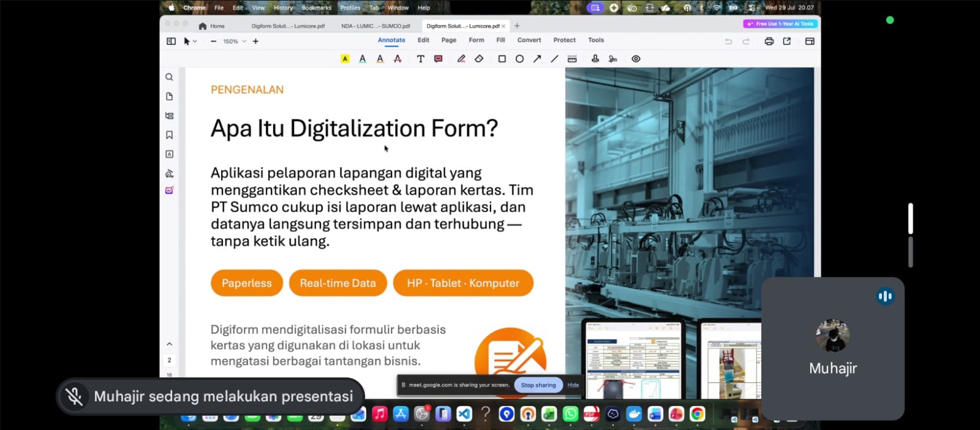Open a new tab with plus button
980x430 pixels.
[x=517, y=26]
